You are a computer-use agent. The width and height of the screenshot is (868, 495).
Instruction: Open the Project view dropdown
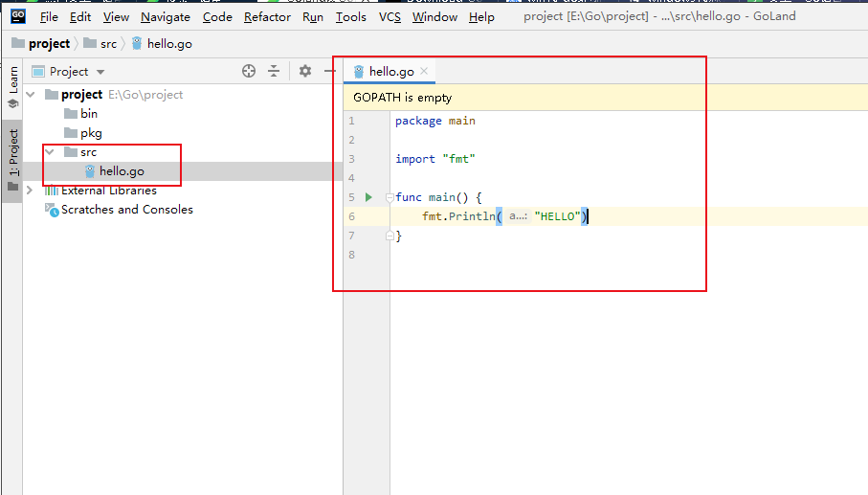pos(69,72)
